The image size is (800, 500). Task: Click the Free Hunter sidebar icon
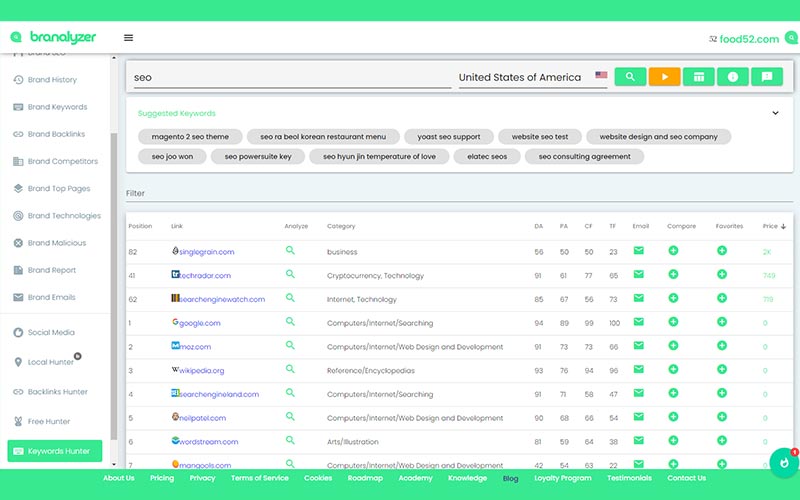tap(18, 421)
